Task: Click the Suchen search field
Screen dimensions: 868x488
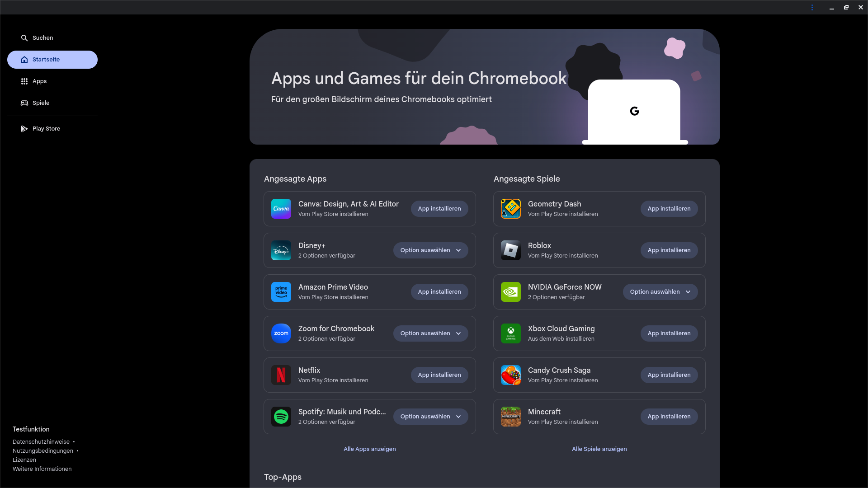Action: 43,38
